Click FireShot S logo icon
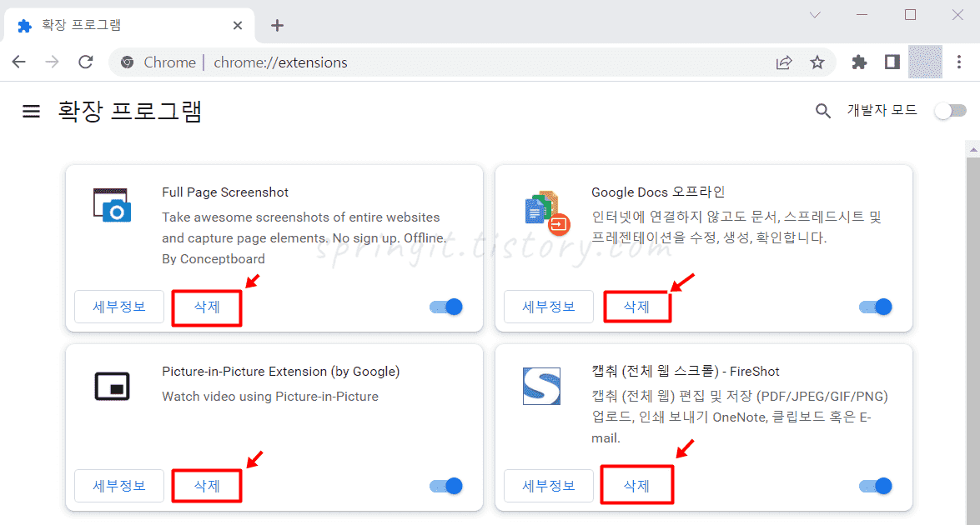Viewport: 980px width, 525px height. [x=541, y=387]
